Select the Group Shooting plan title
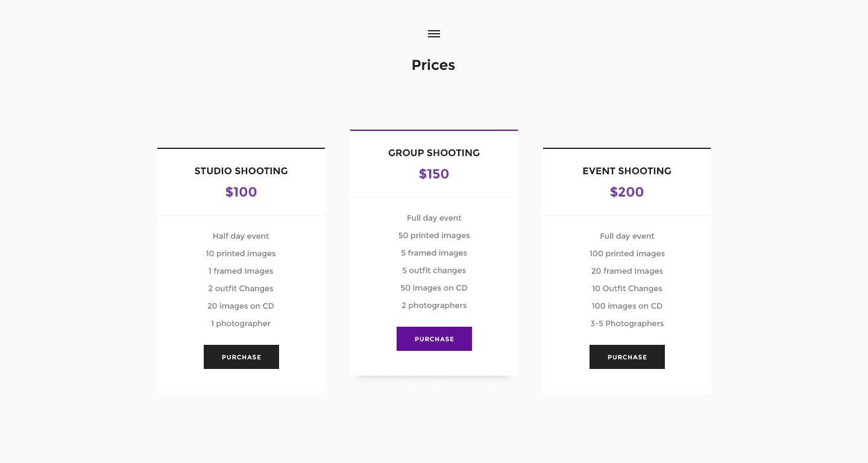Screen dimensions: 868x463 click(434, 153)
